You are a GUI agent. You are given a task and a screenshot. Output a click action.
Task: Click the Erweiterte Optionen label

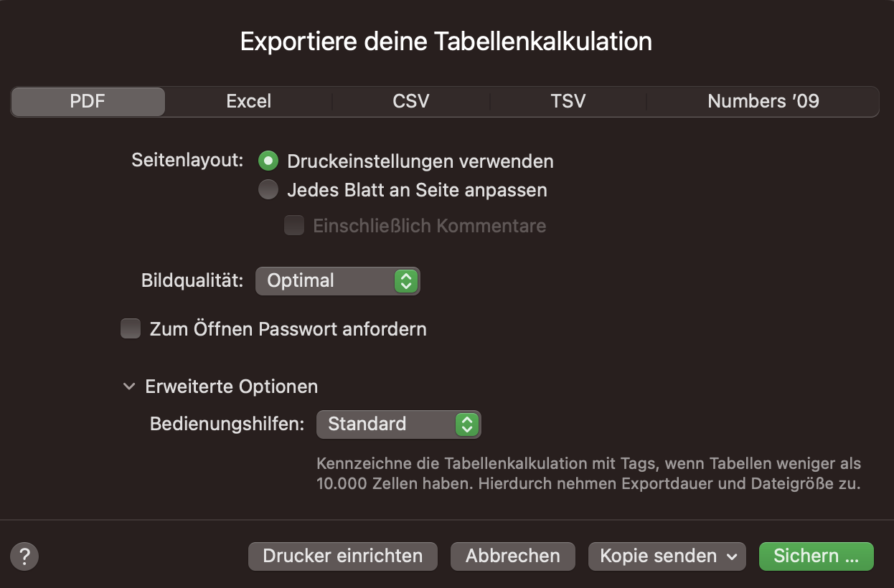coord(231,387)
